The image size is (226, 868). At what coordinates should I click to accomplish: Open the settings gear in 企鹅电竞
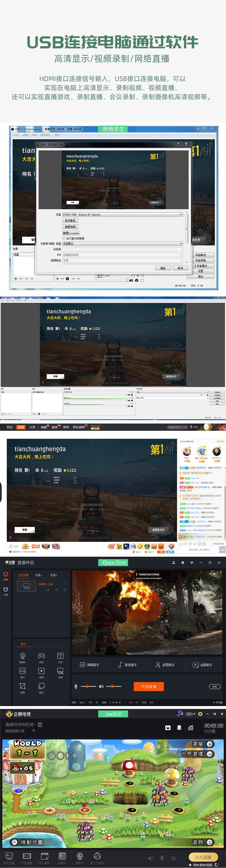200,714
